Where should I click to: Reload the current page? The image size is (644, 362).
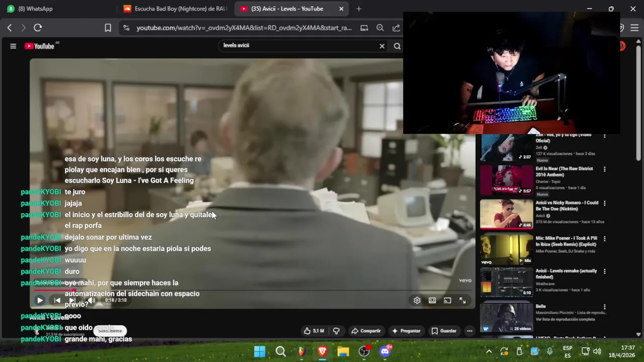click(38, 28)
